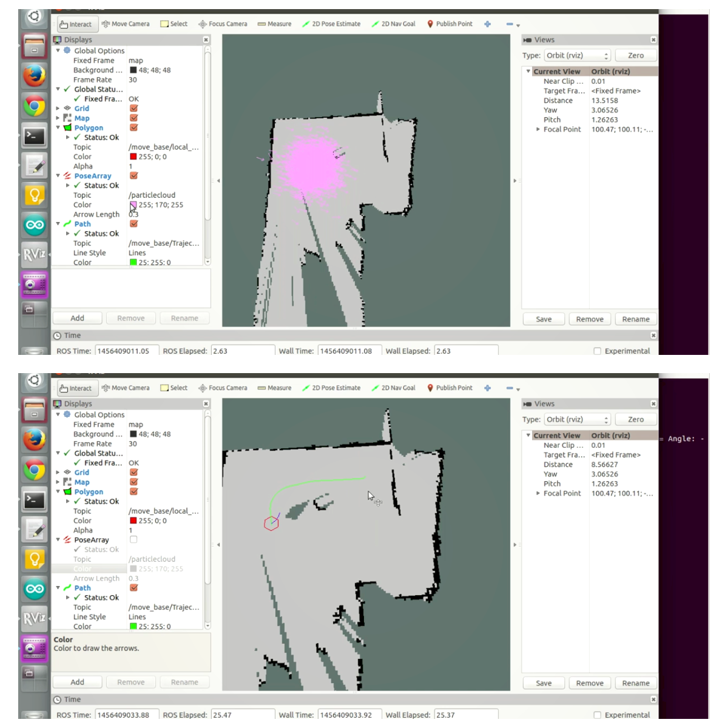Activate Measure tool in bottom window
Screen dimensions: 728x728
(274, 388)
